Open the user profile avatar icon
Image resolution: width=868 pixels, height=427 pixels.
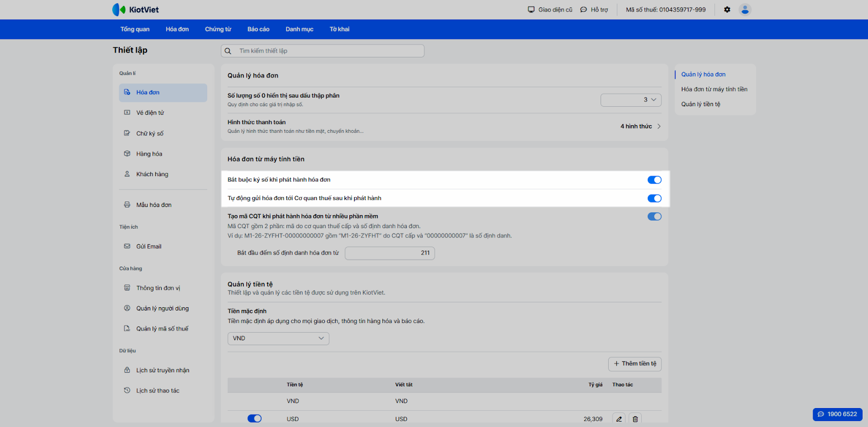click(745, 10)
